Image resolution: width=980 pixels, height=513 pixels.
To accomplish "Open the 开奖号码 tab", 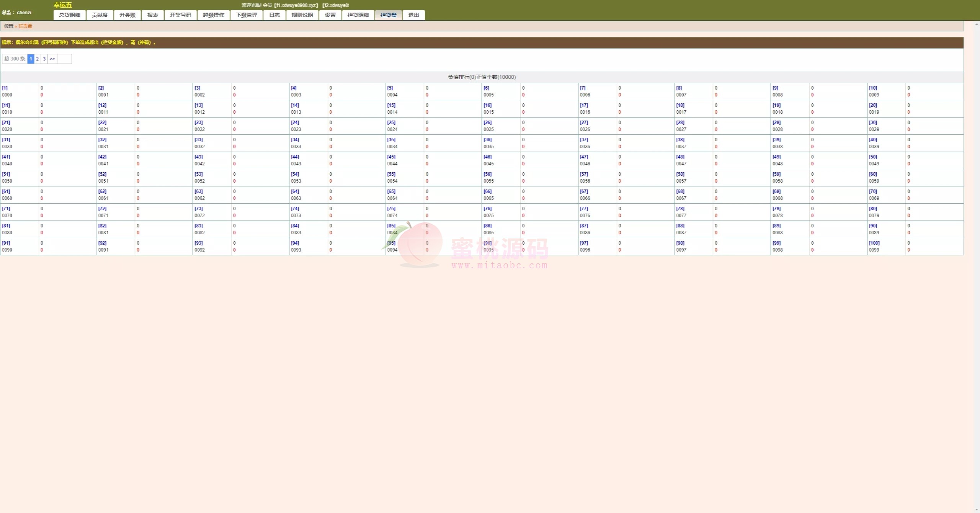I will tap(180, 15).
